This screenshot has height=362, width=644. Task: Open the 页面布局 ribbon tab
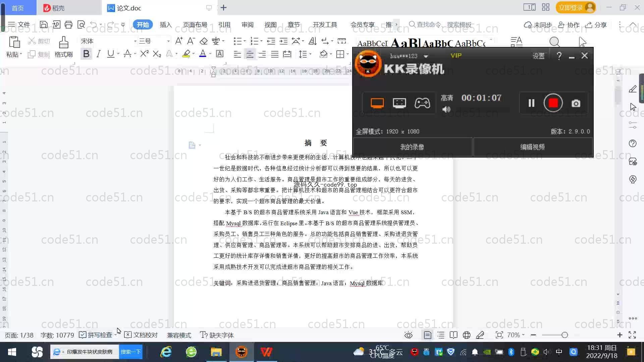pyautogui.click(x=195, y=24)
